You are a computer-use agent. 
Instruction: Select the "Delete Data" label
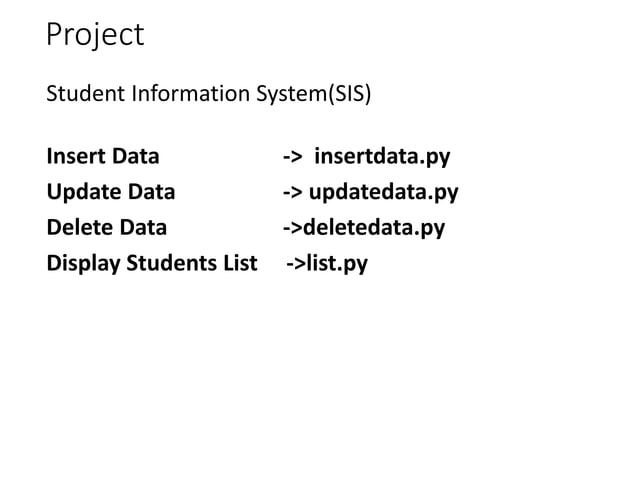click(107, 227)
